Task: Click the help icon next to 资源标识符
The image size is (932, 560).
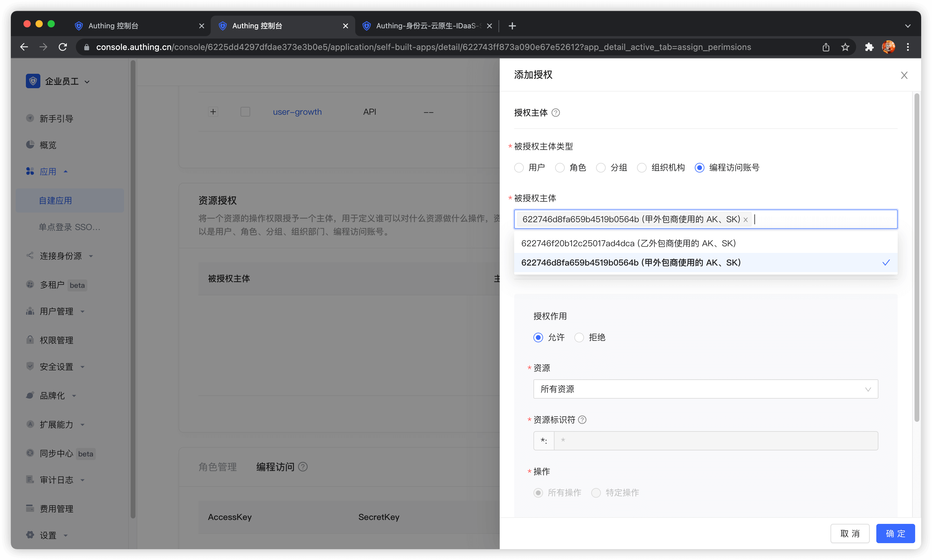Action: coord(582,420)
